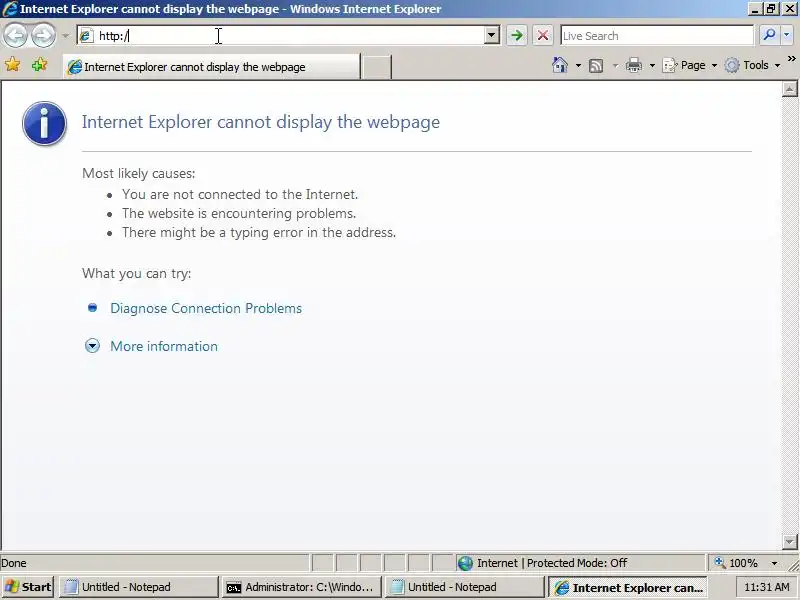
Task: Open the search provider options dropdown
Action: coord(786,35)
